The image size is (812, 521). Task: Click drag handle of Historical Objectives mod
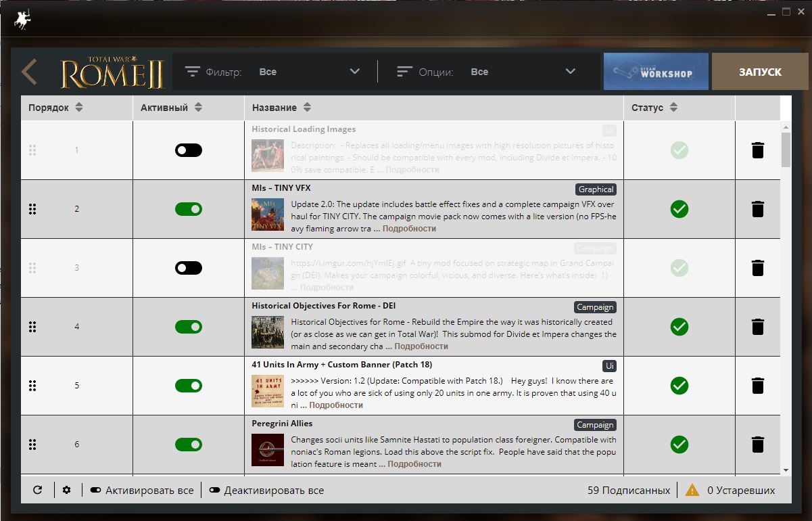tap(32, 327)
